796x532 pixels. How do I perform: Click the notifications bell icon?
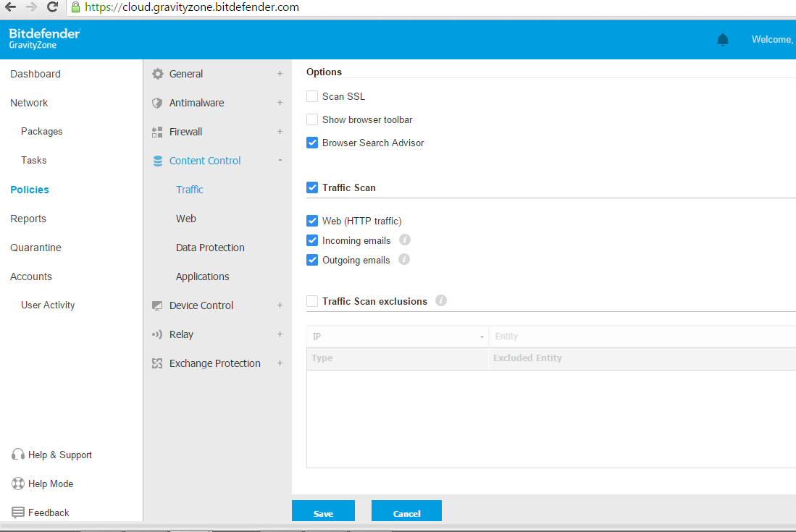[x=722, y=40]
